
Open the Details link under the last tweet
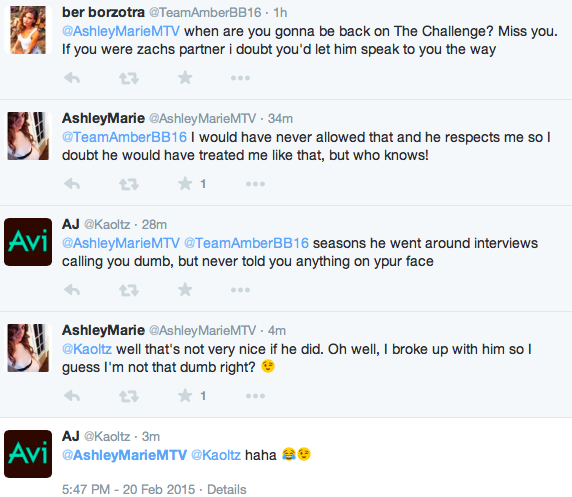(x=227, y=489)
